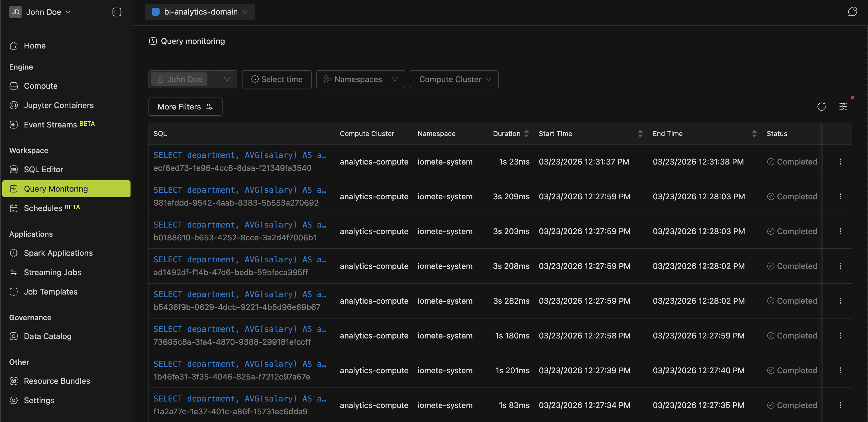Toggle sorting on the Duration column
The image size is (868, 422).
click(x=526, y=133)
